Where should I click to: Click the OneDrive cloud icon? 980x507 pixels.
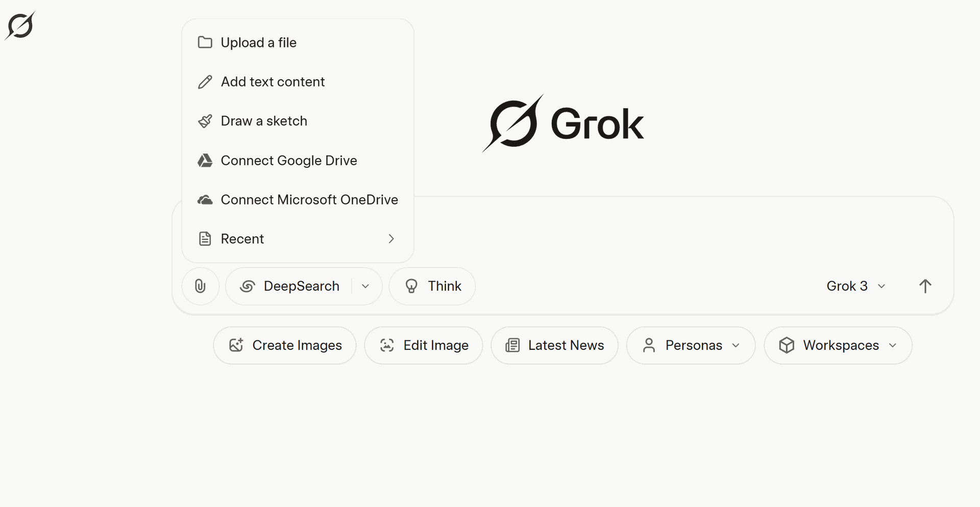(205, 199)
